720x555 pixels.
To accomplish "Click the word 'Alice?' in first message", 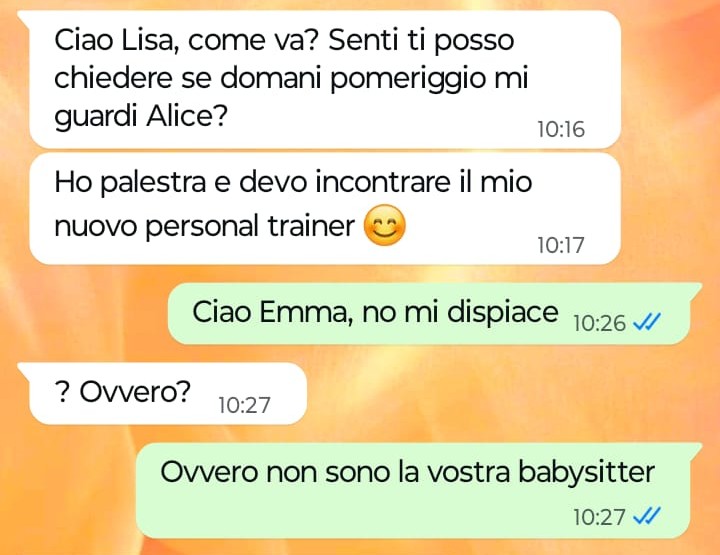I will pyautogui.click(x=187, y=115).
